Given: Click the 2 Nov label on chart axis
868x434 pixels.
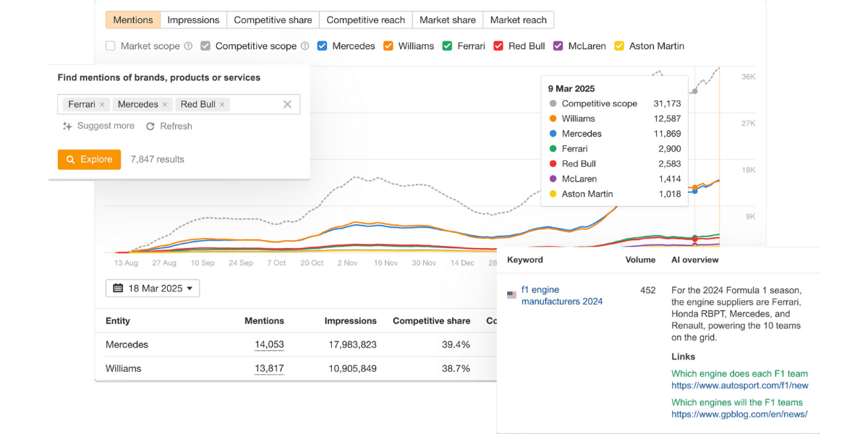Looking at the screenshot, I should click(x=347, y=263).
